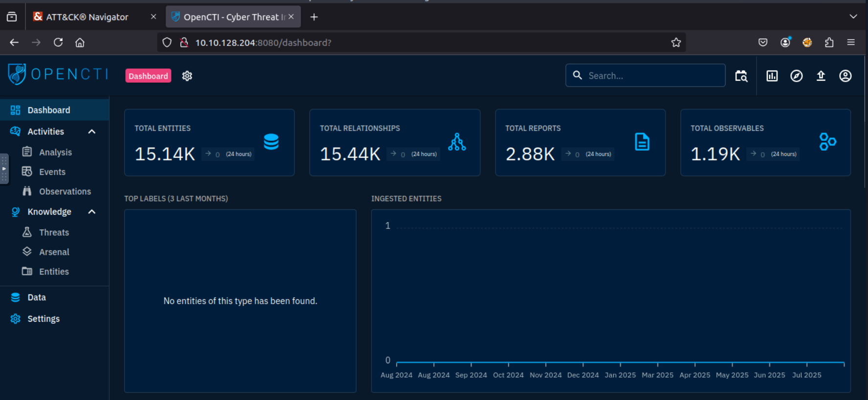The width and height of the screenshot is (868, 400).
Task: Open the Arsenal page link
Action: [x=54, y=252]
